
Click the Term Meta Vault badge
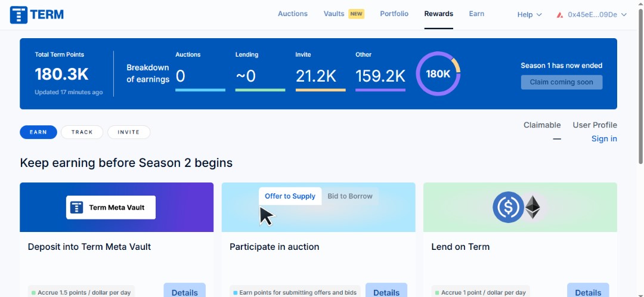(111, 208)
